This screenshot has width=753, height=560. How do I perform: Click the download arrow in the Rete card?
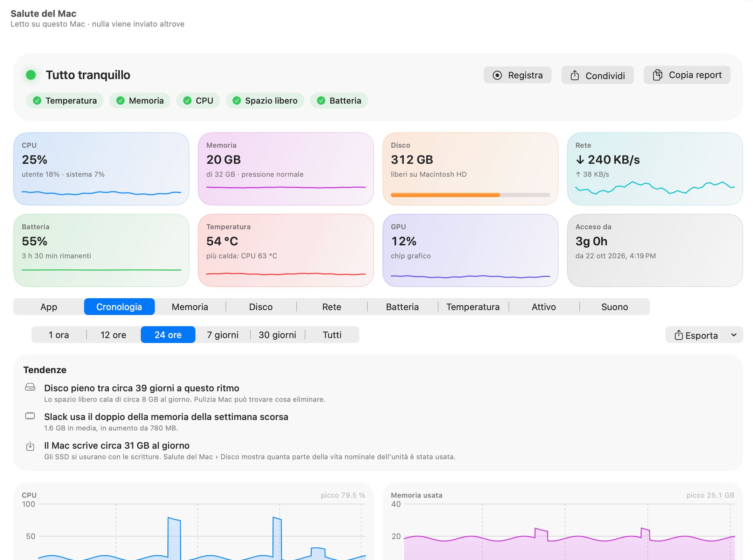point(580,160)
